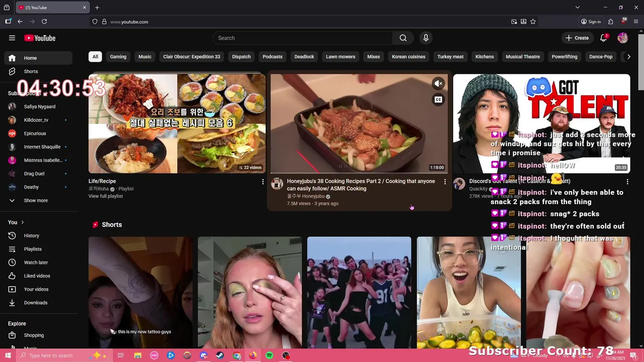Open Spotify from the taskbar
The height and width of the screenshot is (362, 644).
pyautogui.click(x=269, y=355)
